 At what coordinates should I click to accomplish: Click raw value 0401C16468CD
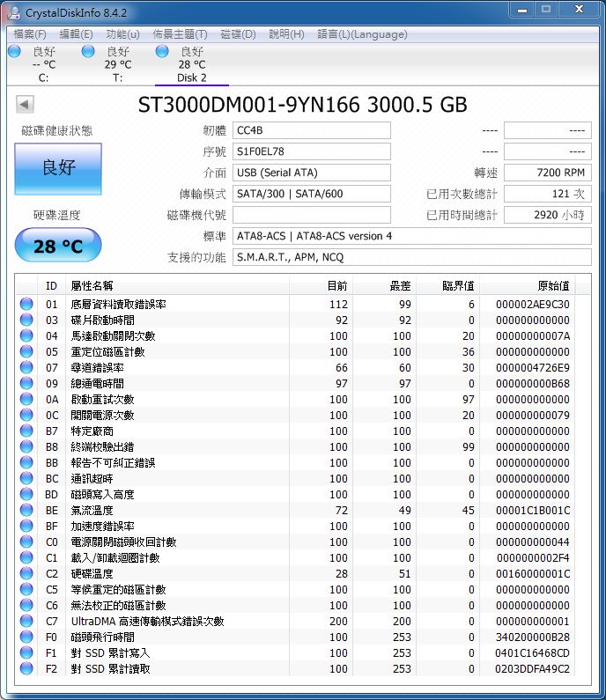(x=532, y=653)
